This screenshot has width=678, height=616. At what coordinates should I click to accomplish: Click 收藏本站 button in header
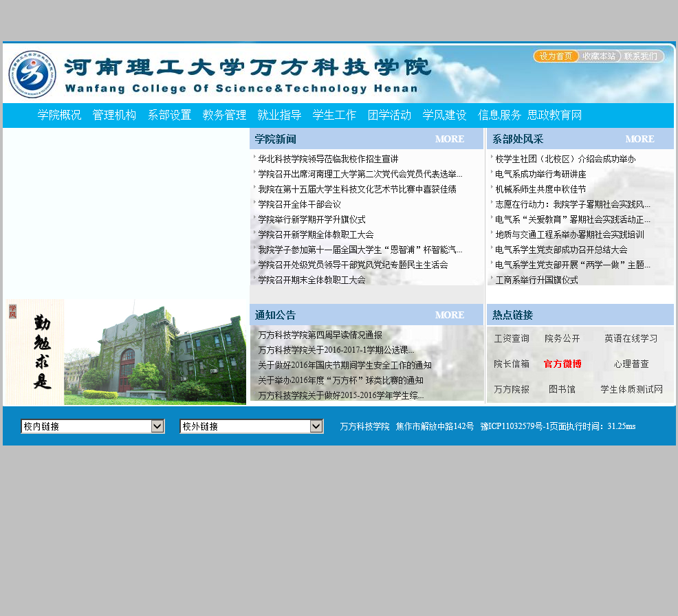[x=599, y=56]
